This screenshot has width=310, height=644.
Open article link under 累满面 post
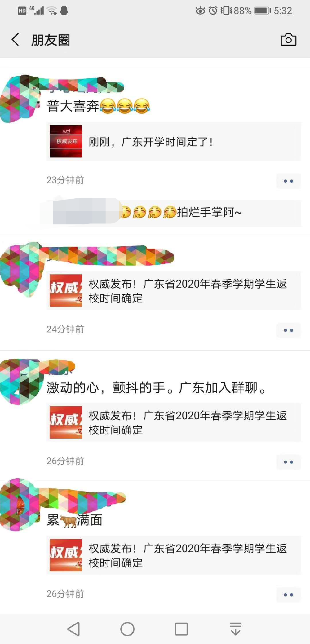click(174, 555)
